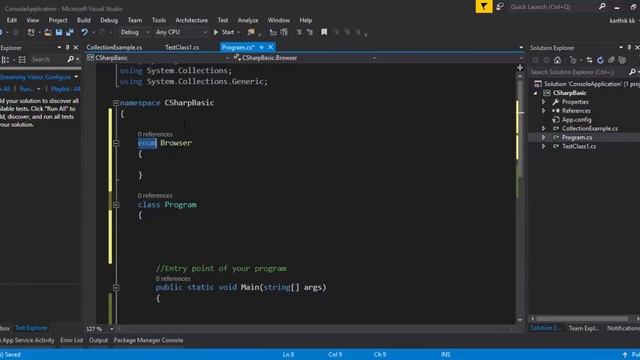Select App.config in Solution Explorer
This screenshot has width=640, height=360.
coord(576,120)
